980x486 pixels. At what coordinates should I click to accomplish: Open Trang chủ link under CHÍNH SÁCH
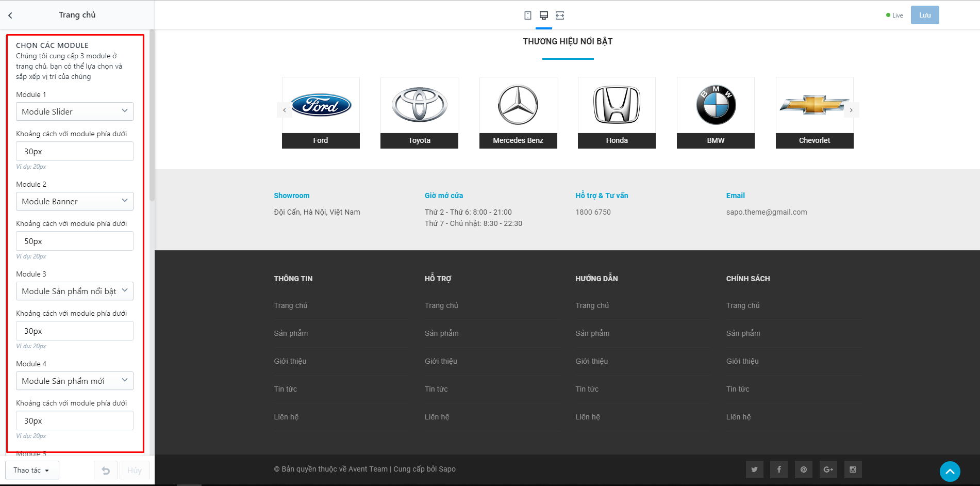click(743, 305)
